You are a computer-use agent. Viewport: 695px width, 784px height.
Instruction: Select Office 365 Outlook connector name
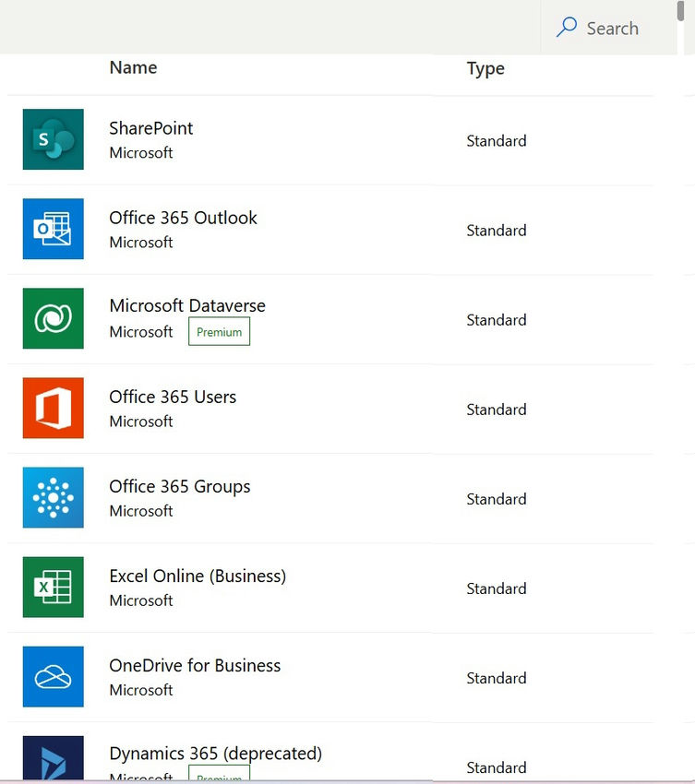point(183,218)
